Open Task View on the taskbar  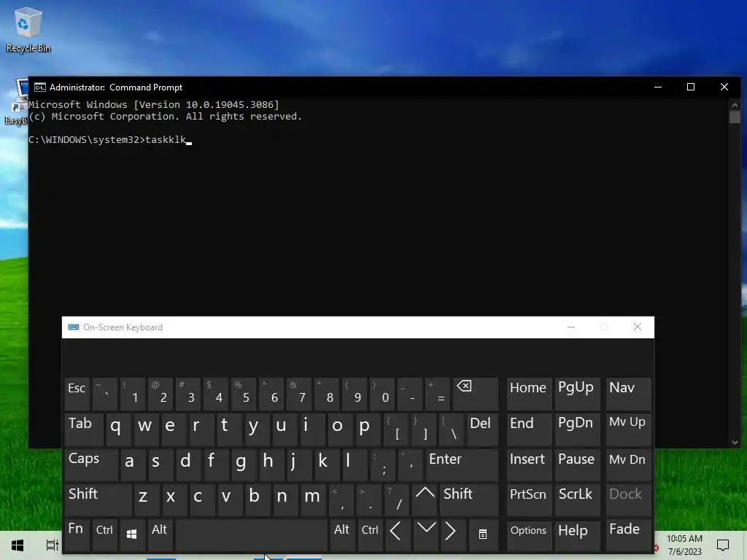click(52, 545)
